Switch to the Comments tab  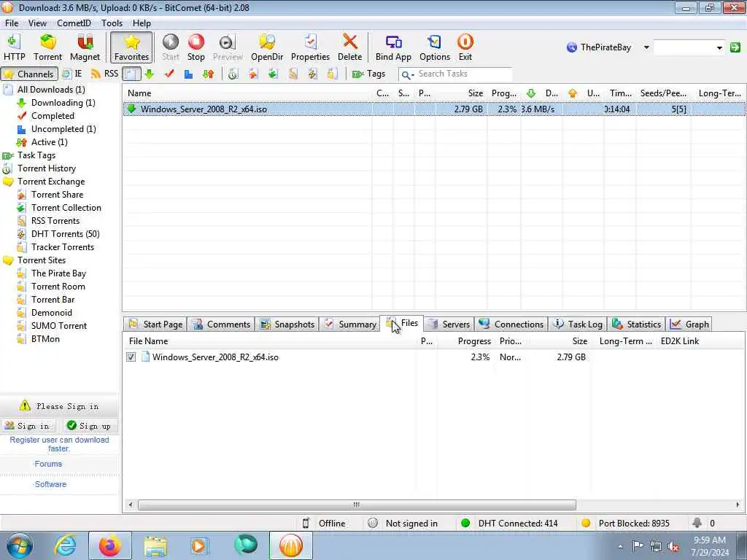click(x=222, y=324)
